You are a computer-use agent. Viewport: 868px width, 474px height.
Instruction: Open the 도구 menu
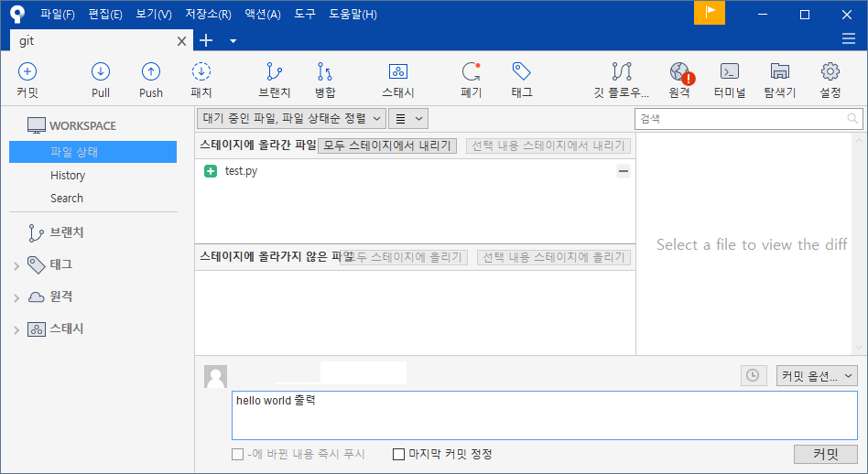pyautogui.click(x=305, y=14)
